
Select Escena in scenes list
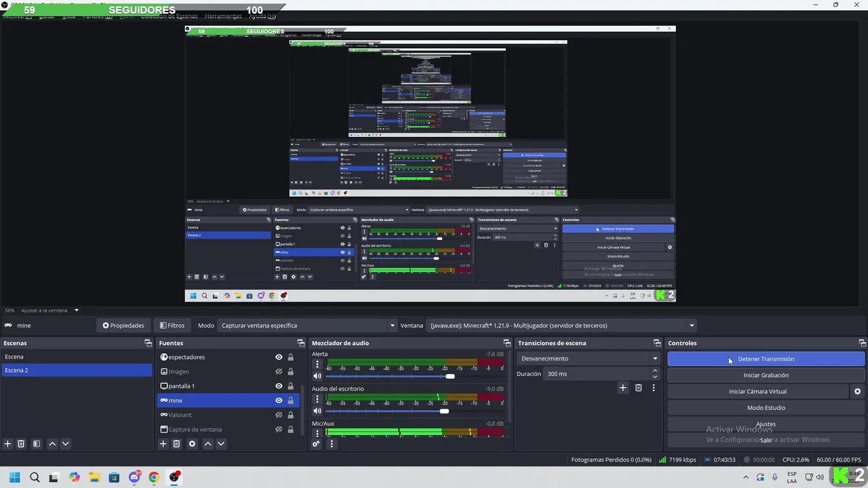pos(77,357)
